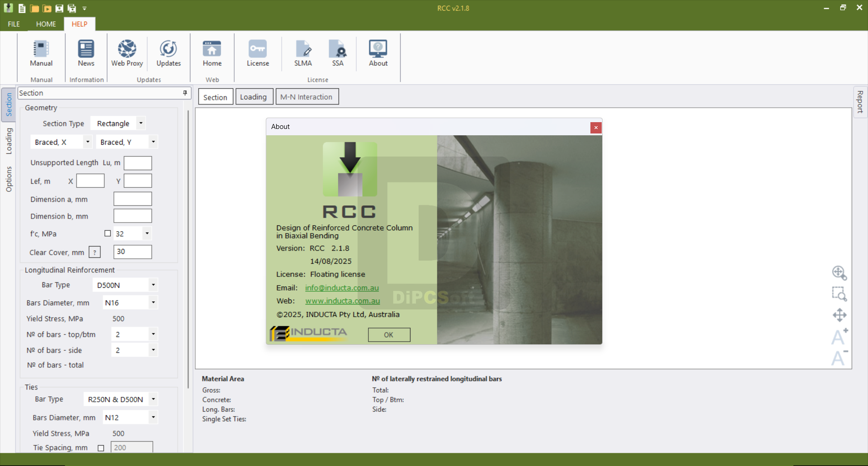This screenshot has width=868, height=466.
Task: Toggle the f'c MPa custom value checkbox
Action: [108, 233]
